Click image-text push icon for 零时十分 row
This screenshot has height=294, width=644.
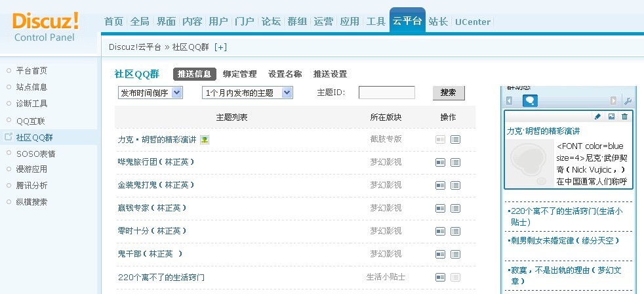click(440, 232)
